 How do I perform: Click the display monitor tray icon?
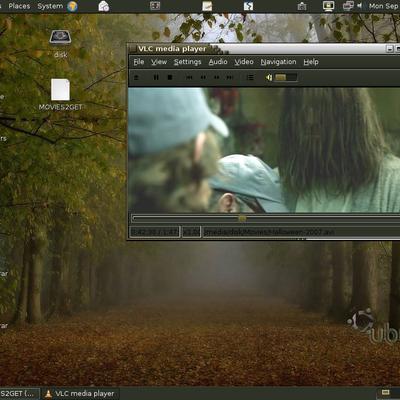coord(328,6)
